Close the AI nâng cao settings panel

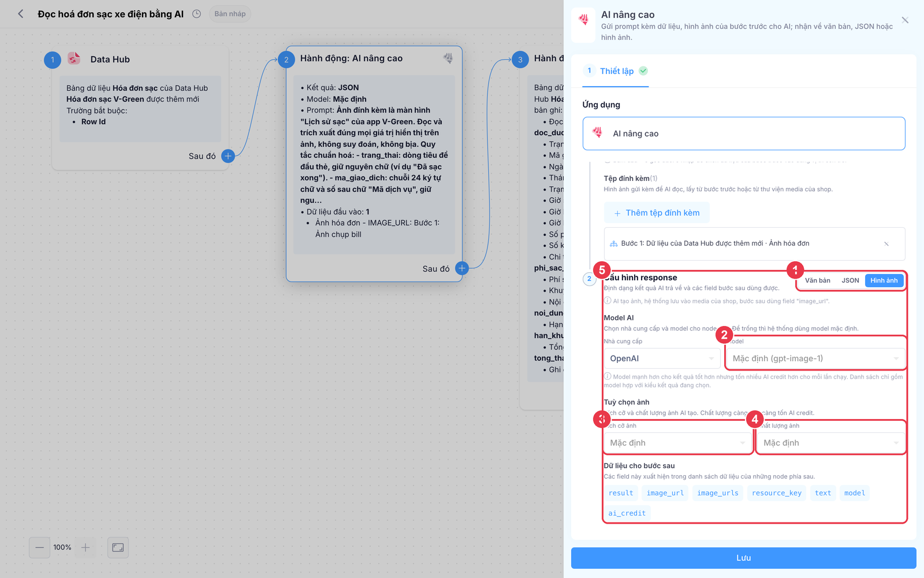(x=905, y=20)
